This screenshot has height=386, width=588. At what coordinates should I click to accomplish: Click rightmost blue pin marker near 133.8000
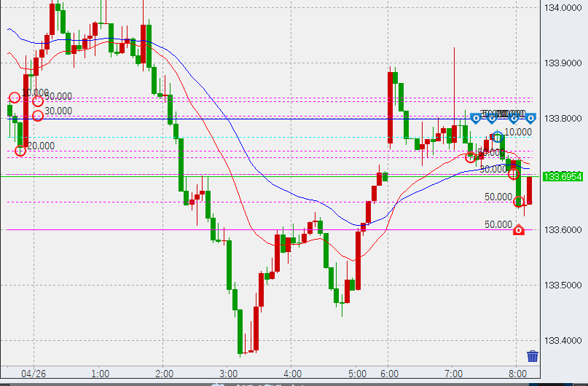coord(531,117)
